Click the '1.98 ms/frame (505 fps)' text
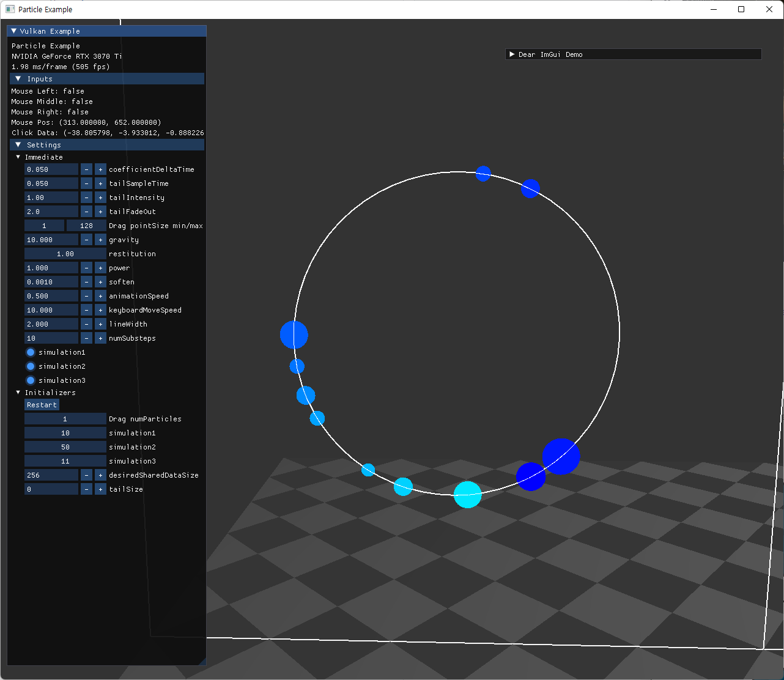 coord(61,67)
